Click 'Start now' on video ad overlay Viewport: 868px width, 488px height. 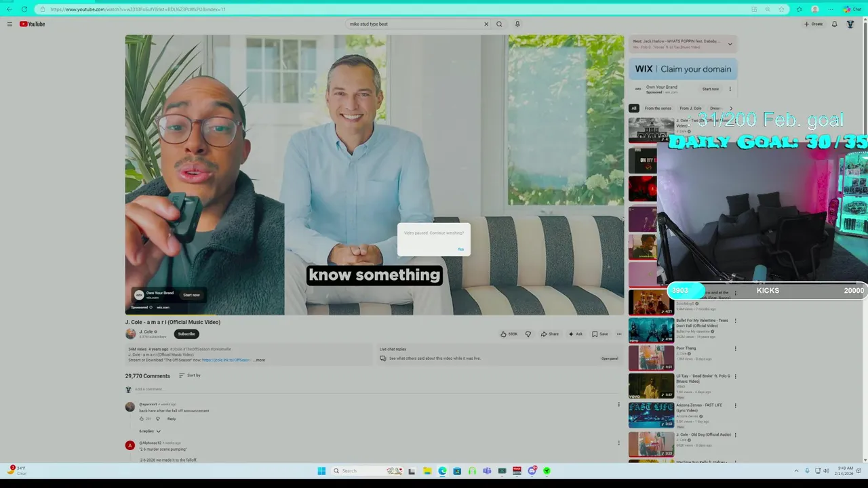tap(191, 295)
